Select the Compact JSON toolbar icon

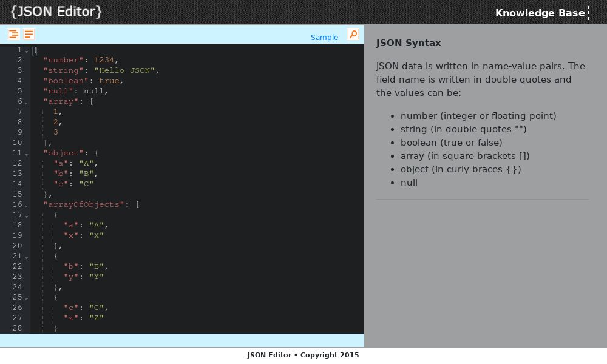[x=29, y=34]
